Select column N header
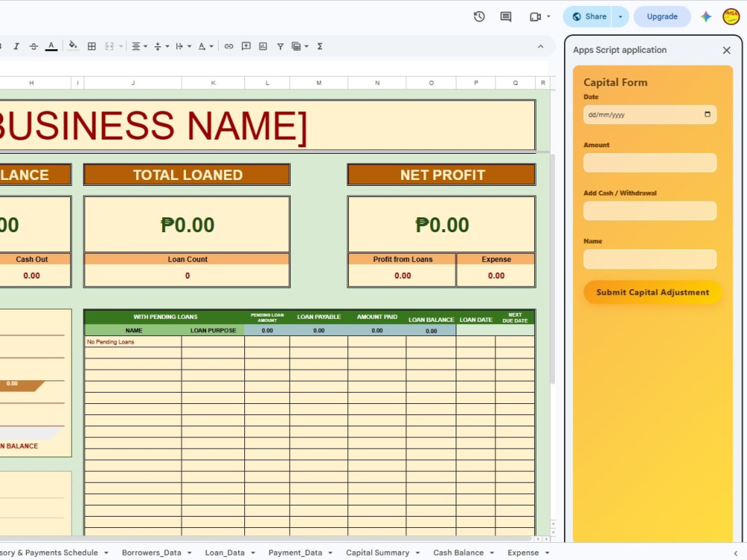 point(377,83)
